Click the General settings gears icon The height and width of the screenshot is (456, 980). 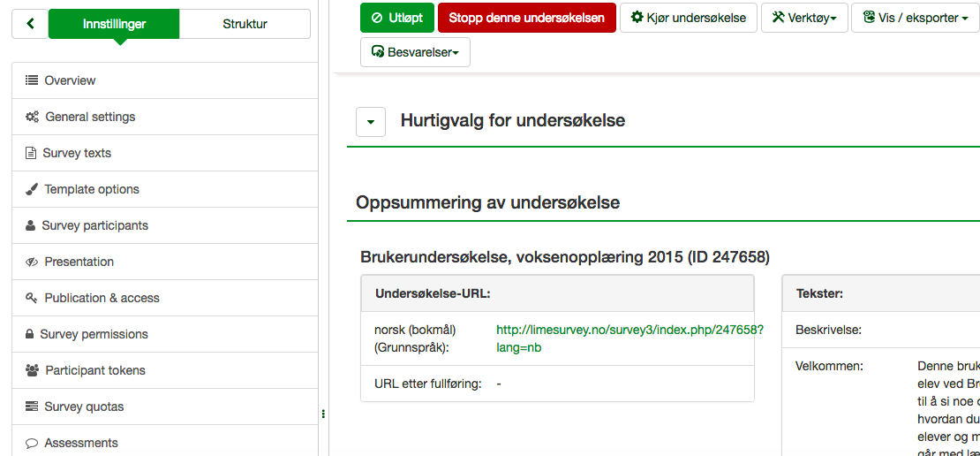click(32, 117)
